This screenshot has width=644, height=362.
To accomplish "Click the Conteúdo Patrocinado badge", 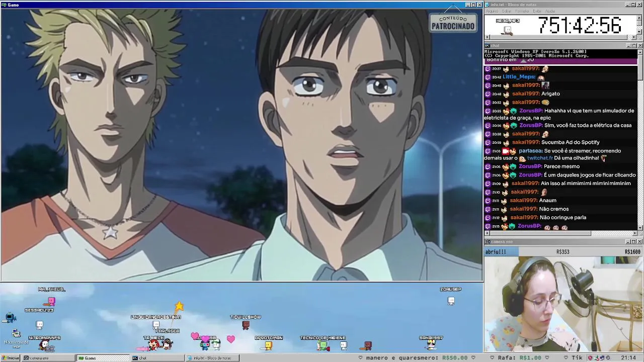I will click(453, 22).
